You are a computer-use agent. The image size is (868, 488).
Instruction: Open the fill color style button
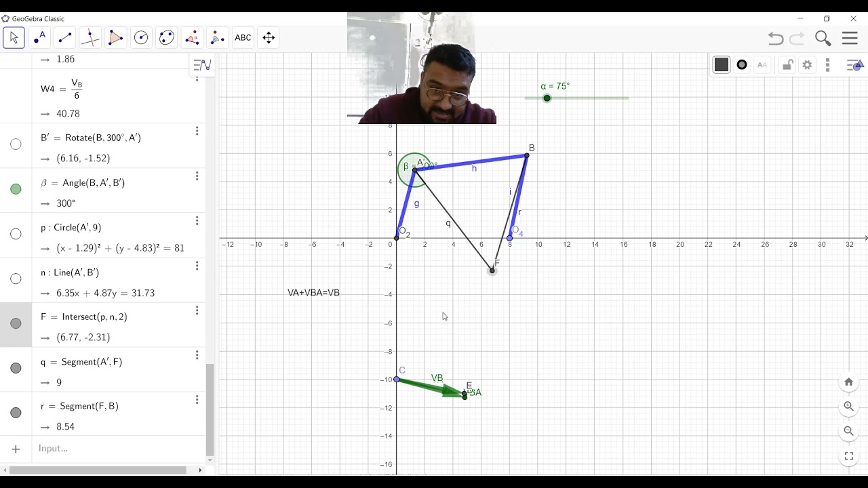[x=722, y=65]
